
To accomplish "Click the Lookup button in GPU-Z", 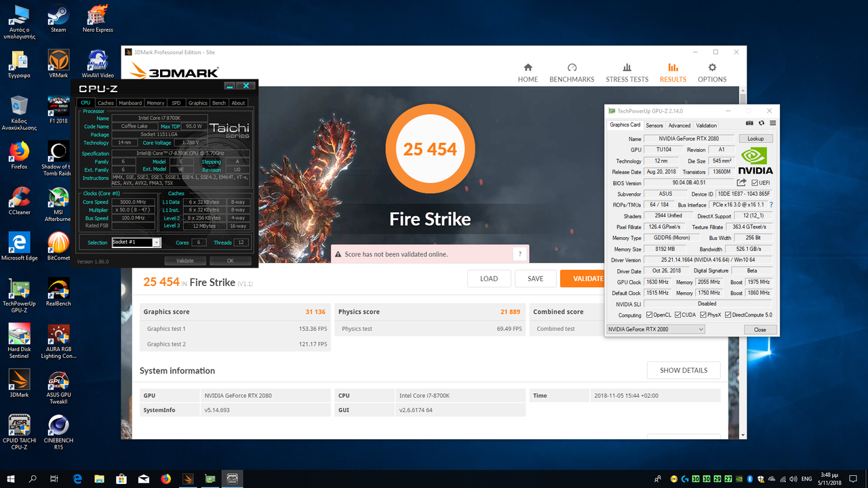I will pyautogui.click(x=755, y=138).
